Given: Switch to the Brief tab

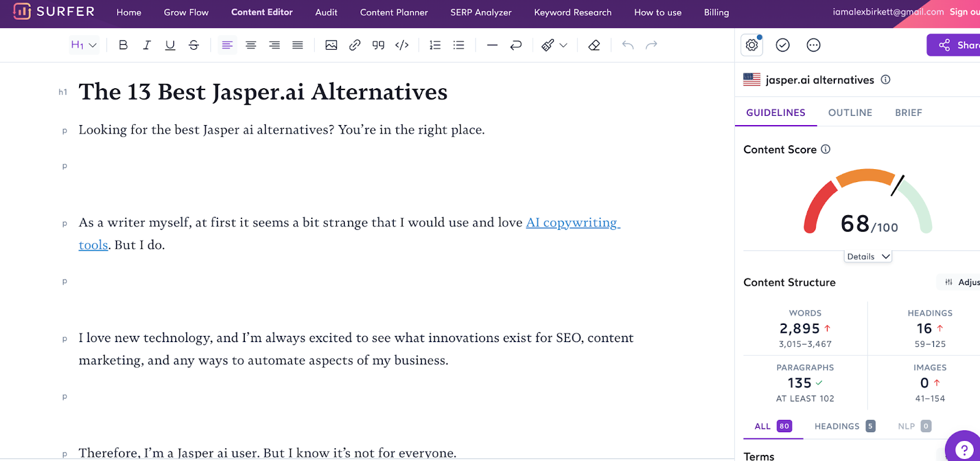Looking at the screenshot, I should 908,113.
